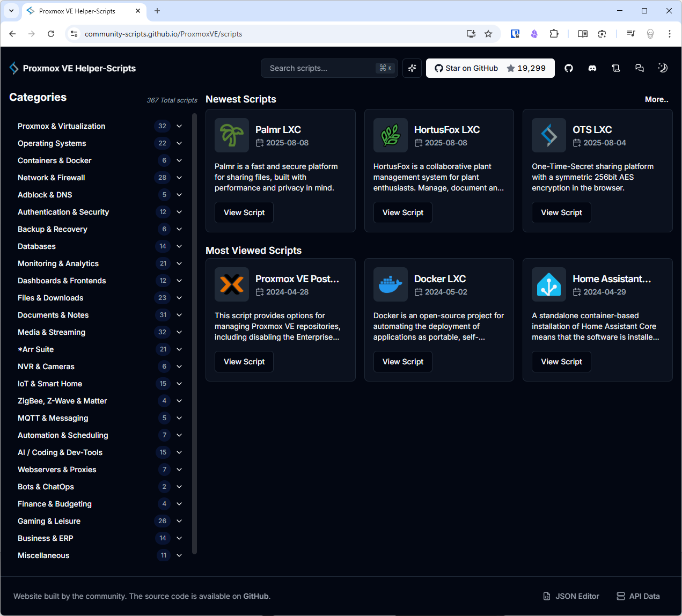
Task: Click the Proxmox VE Post orange X icon
Action: point(232,284)
